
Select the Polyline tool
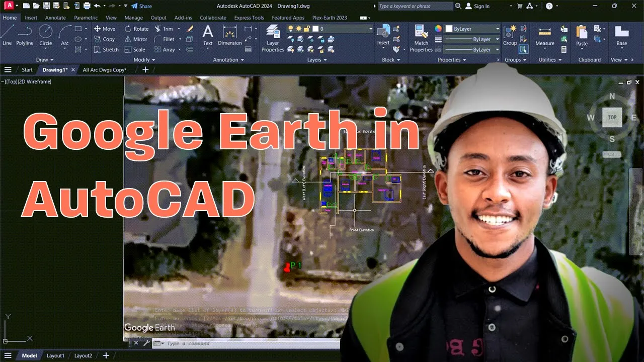(25, 35)
